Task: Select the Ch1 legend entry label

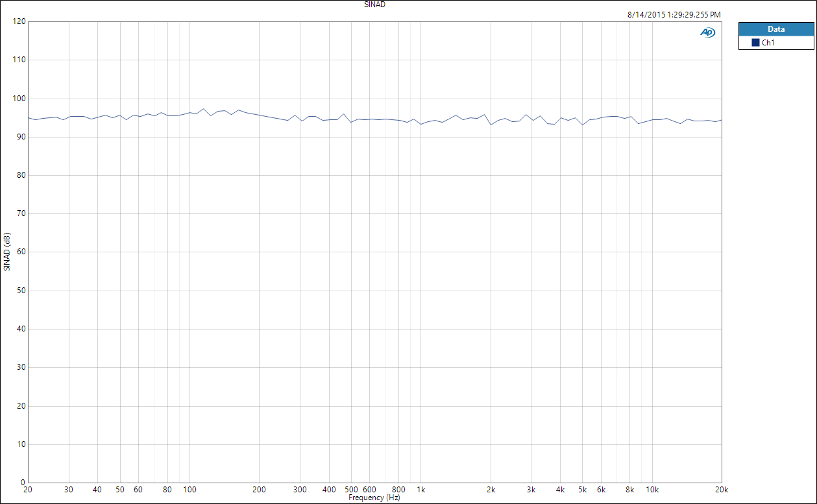Action: point(768,43)
